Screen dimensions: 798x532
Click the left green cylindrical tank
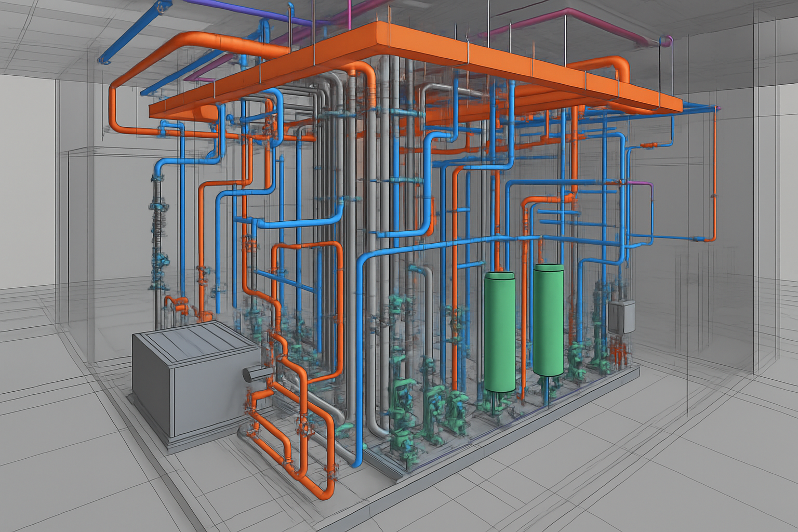(499, 332)
